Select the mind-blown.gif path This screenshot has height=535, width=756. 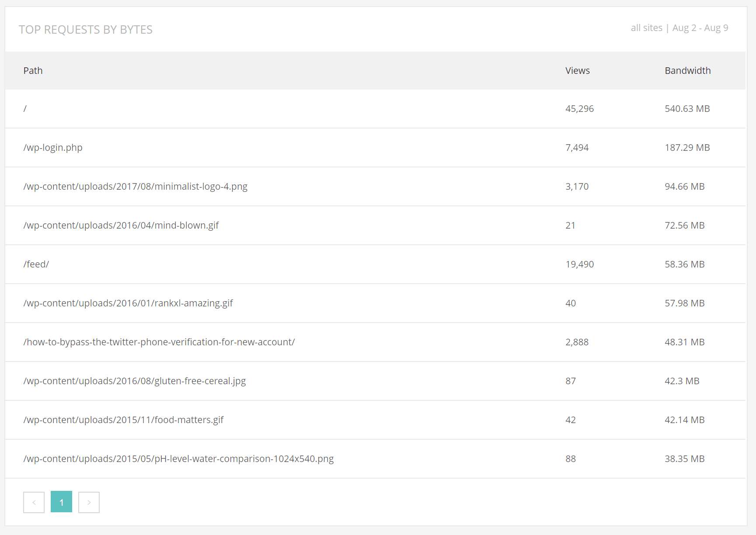point(121,226)
